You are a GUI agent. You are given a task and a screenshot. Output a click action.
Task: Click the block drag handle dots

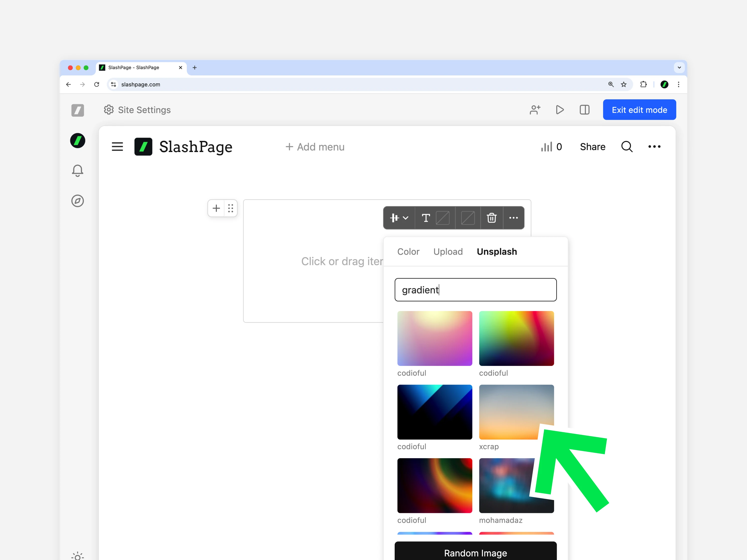(231, 208)
